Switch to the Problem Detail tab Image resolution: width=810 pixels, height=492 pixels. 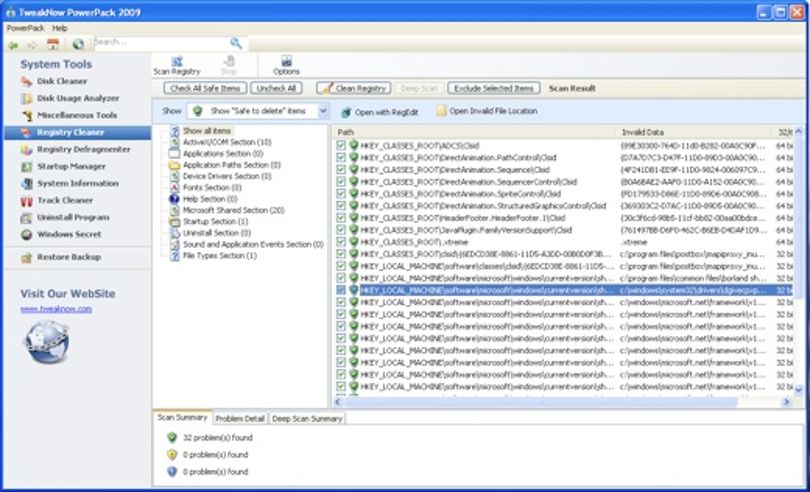coord(240,419)
